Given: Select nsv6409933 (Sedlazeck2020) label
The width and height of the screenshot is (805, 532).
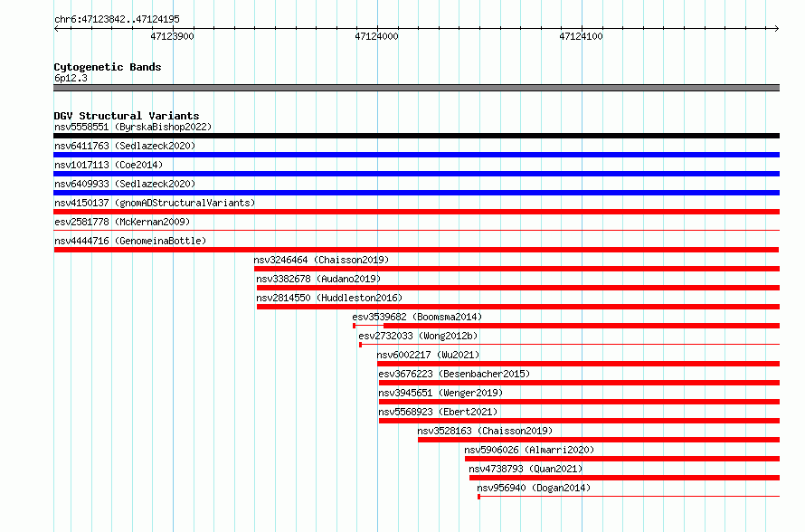Looking at the screenshot, I should [x=125, y=184].
